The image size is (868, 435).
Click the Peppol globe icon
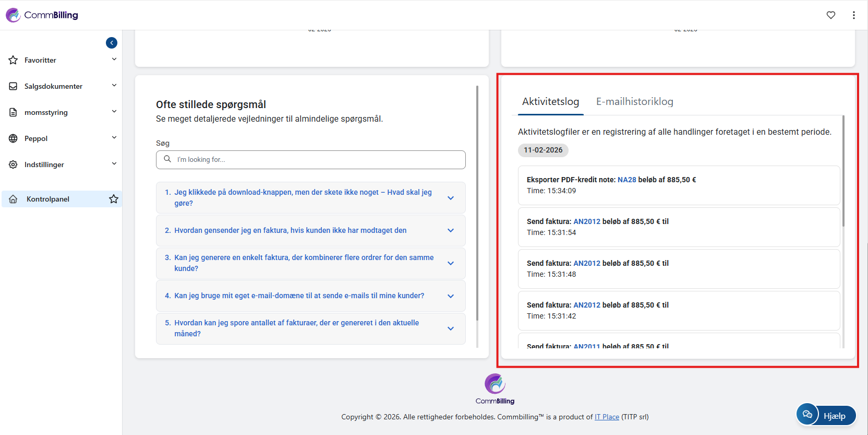tap(14, 138)
